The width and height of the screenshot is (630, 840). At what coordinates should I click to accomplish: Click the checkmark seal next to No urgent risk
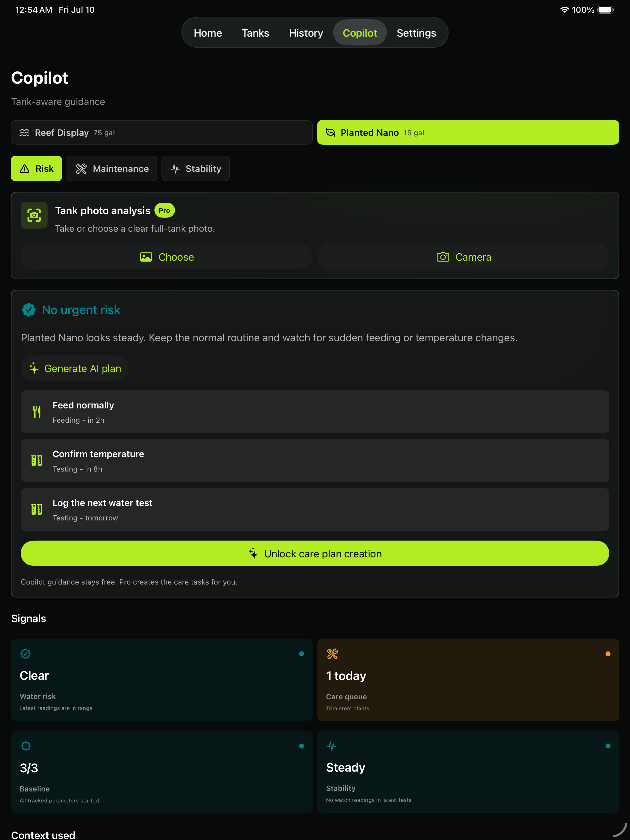tap(29, 310)
